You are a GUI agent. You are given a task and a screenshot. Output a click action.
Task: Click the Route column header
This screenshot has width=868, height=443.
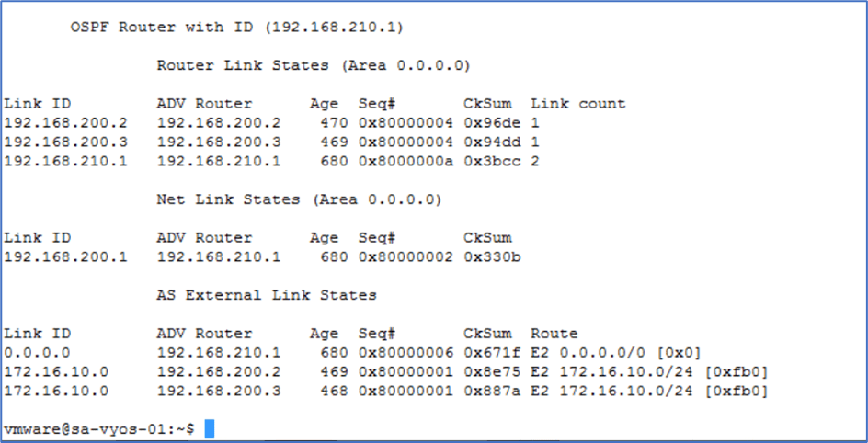[554, 334]
